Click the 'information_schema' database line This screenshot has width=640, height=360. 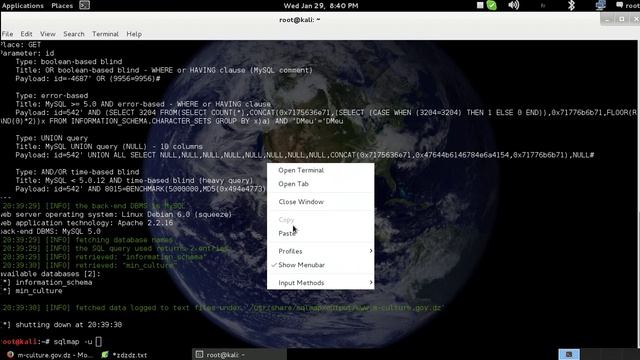pyautogui.click(x=46, y=282)
